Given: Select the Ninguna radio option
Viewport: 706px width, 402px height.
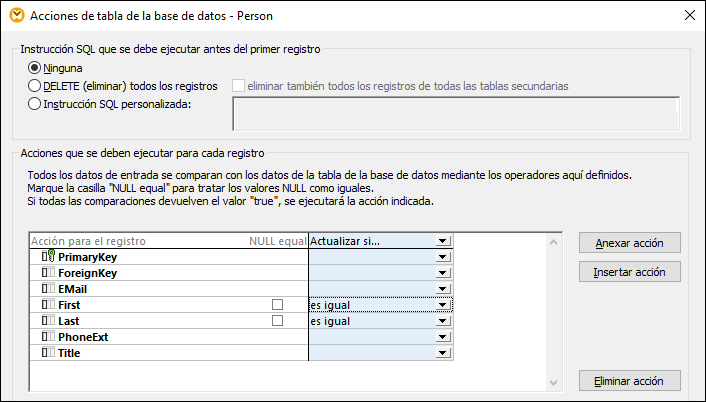Looking at the screenshot, I should (35, 68).
